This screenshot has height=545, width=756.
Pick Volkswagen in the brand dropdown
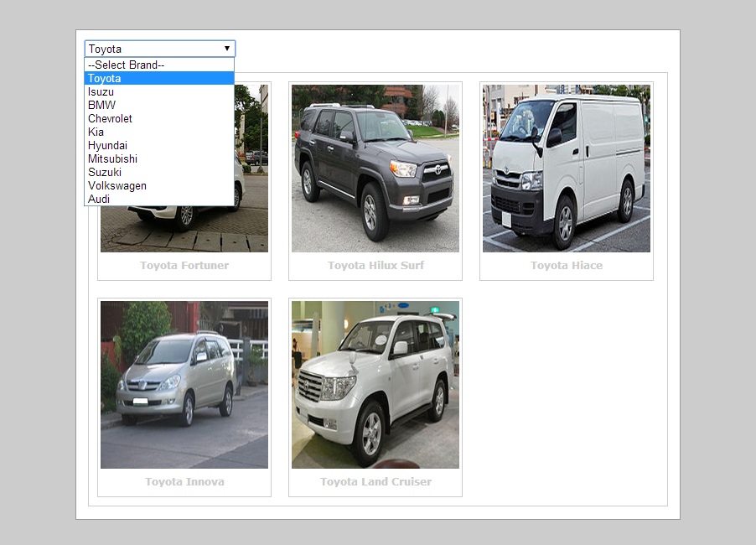tap(159, 185)
